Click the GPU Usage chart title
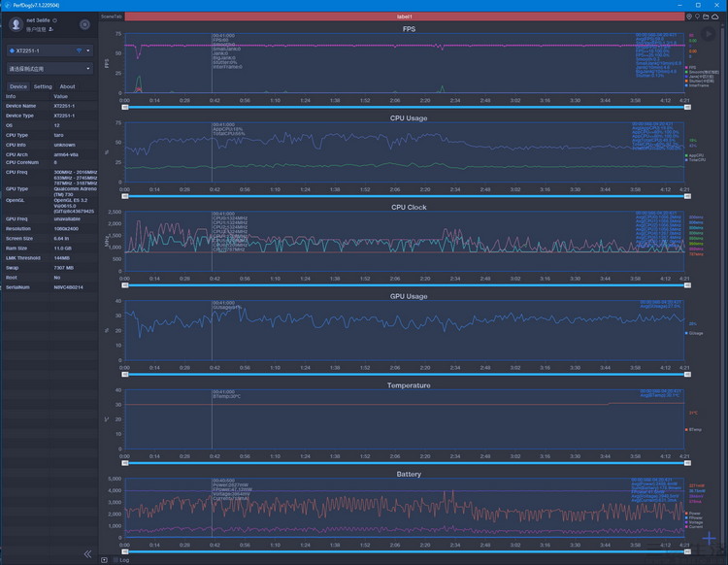The height and width of the screenshot is (565, 728). point(409,296)
